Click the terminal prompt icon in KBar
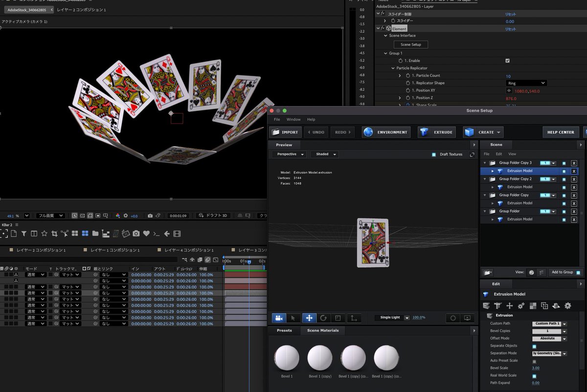Viewport: 587px width, 392px height. 157,234
